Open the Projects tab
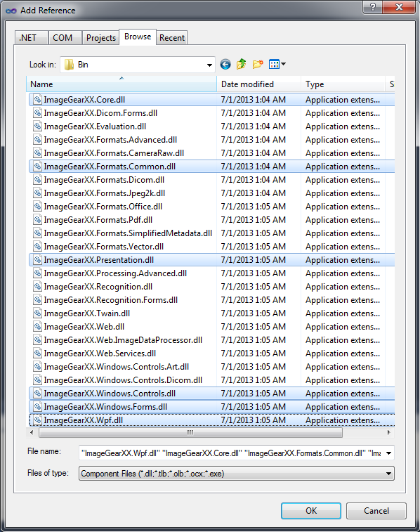This screenshot has width=420, height=532. point(100,38)
